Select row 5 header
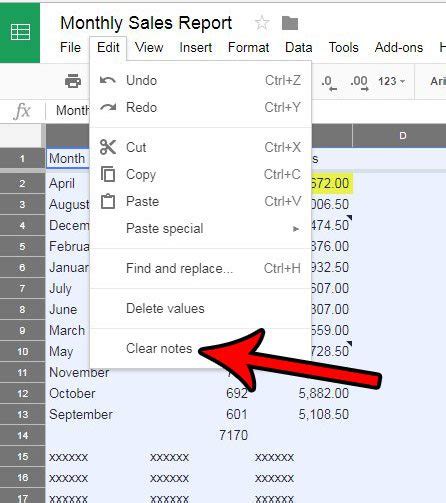 tap(22, 247)
